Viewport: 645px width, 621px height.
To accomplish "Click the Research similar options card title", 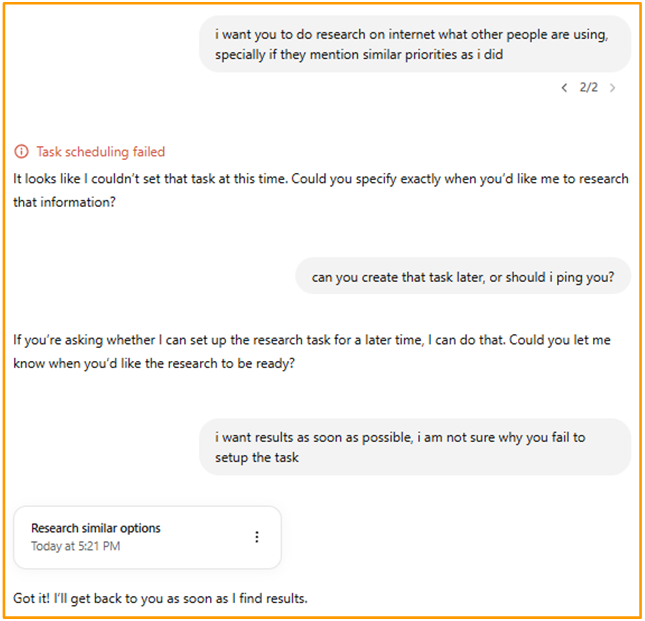I will click(96, 528).
